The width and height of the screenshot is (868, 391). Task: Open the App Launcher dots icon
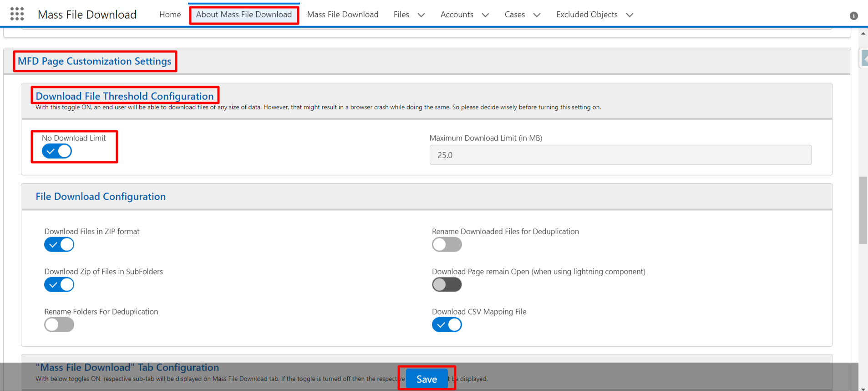pyautogui.click(x=17, y=14)
